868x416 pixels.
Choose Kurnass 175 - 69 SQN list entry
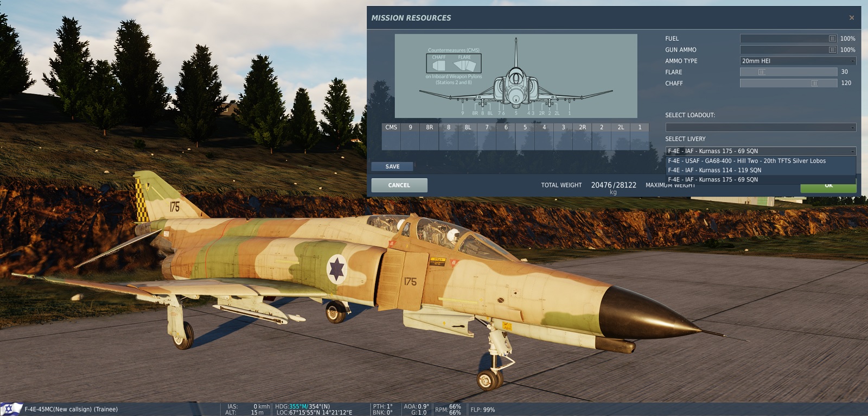[x=713, y=179]
